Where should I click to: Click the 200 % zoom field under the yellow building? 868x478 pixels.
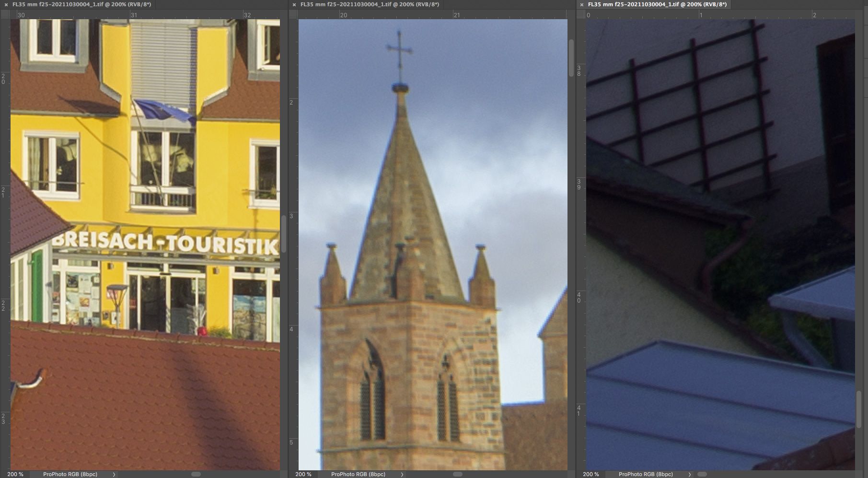(15, 474)
